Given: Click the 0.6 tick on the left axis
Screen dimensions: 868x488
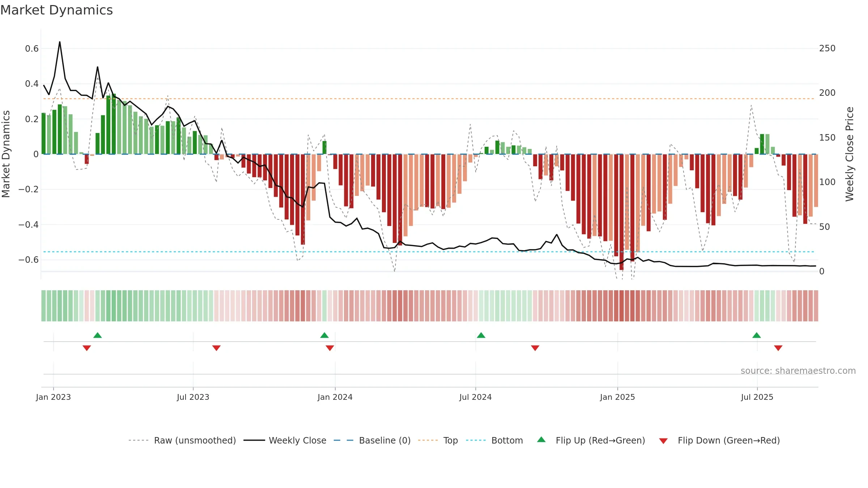Looking at the screenshot, I should point(32,49).
